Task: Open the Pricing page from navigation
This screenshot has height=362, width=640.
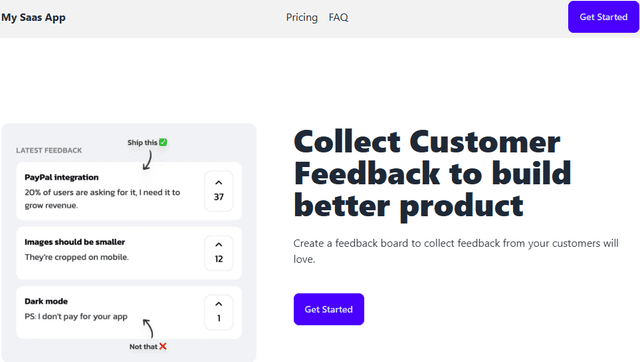Action: click(x=302, y=17)
